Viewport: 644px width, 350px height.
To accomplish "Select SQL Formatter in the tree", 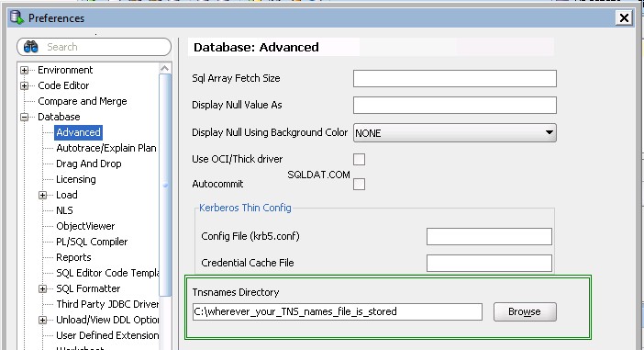I will [88, 288].
